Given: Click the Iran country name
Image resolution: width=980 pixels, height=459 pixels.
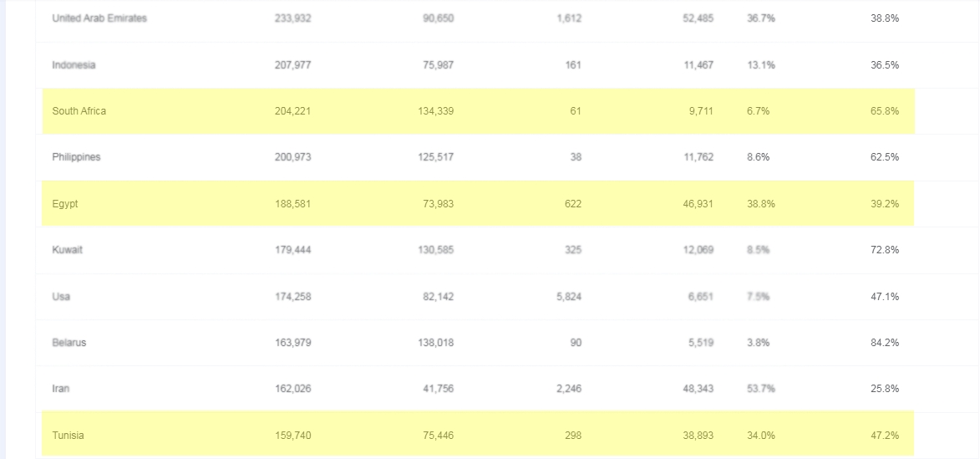Looking at the screenshot, I should pyautogui.click(x=61, y=389).
